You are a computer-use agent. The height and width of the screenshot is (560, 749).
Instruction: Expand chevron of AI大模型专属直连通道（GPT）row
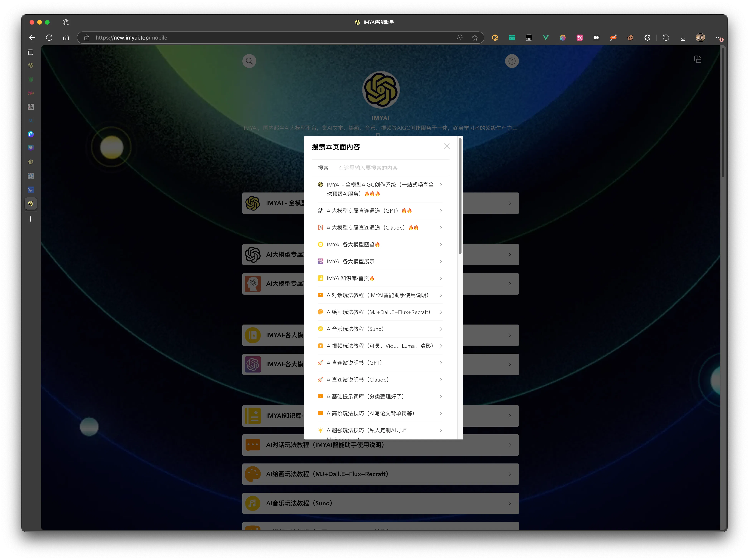tap(441, 211)
